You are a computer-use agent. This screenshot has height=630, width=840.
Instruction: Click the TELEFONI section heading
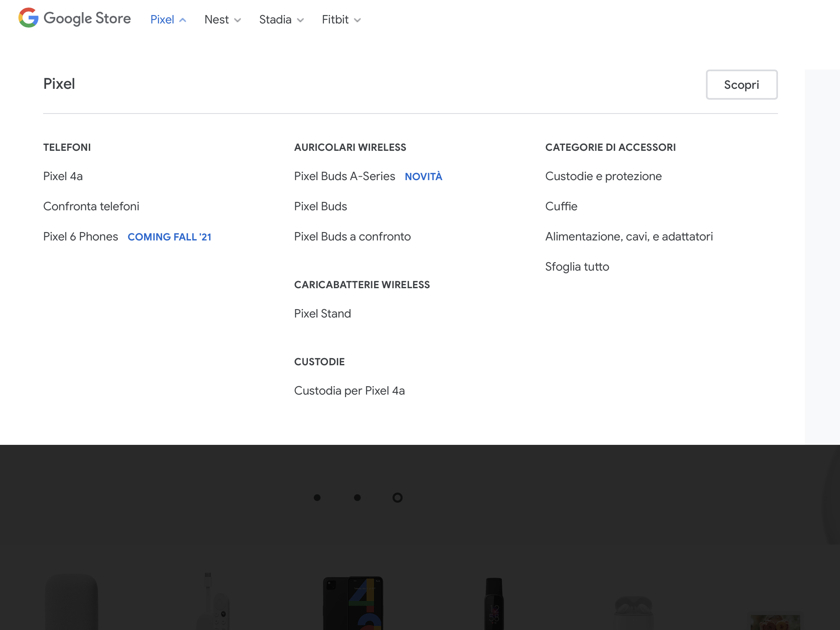click(x=67, y=147)
